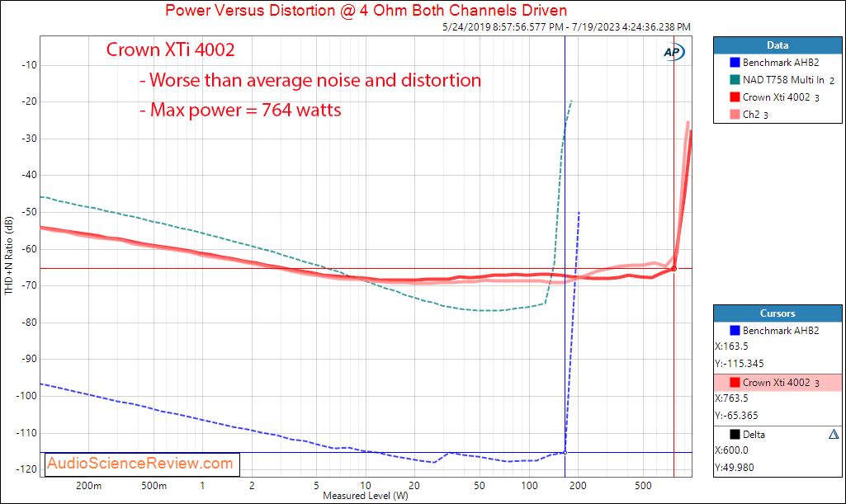This screenshot has height=504, width=846.
Task: Click the blue Benchmark AHB2 legend swatch
Action: pos(735,63)
